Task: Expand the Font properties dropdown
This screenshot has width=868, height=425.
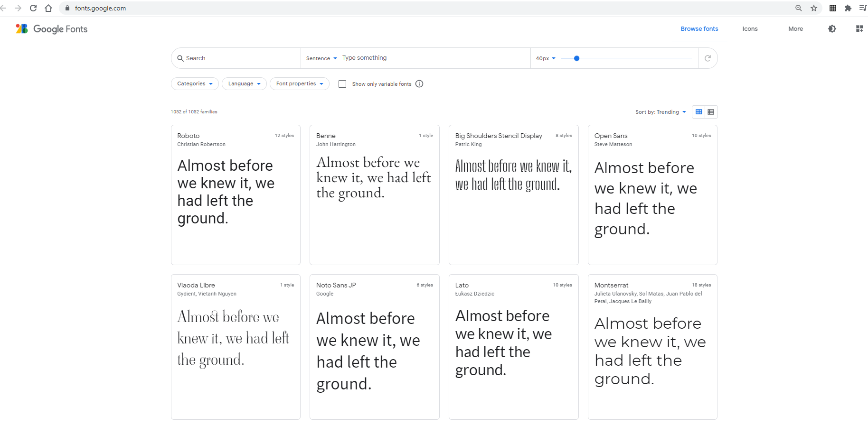Action: click(x=299, y=84)
